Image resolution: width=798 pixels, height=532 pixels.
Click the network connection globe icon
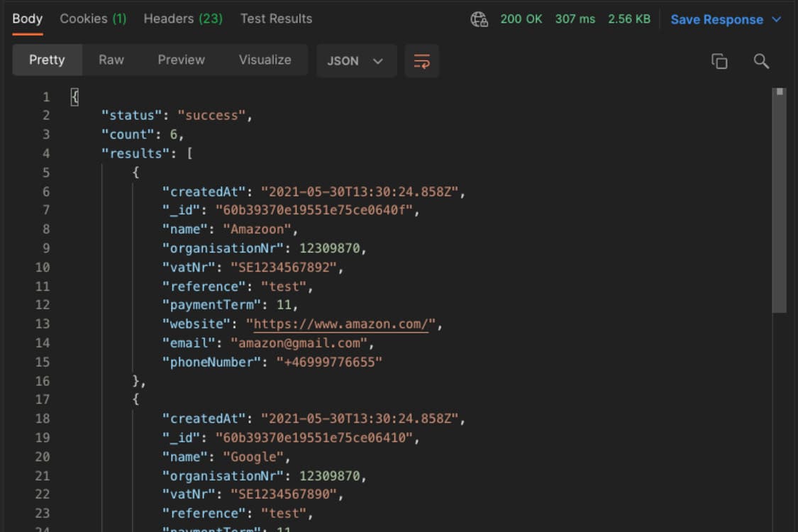pyautogui.click(x=479, y=19)
